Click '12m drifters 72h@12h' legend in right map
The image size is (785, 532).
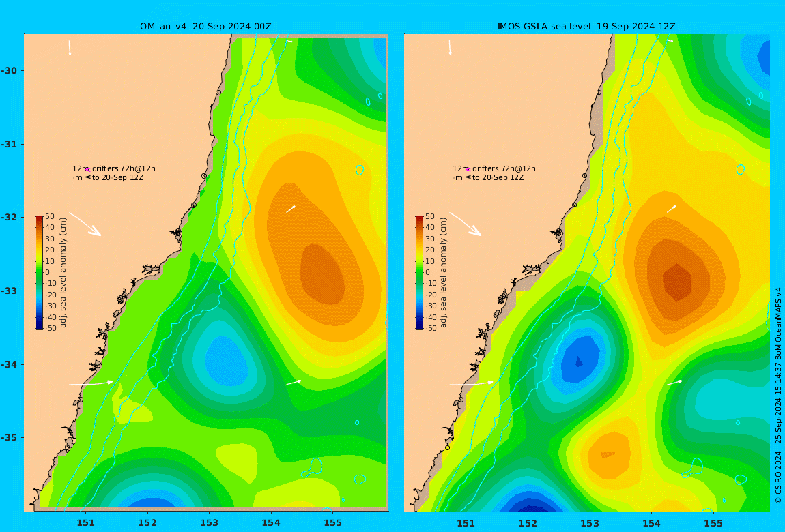click(494, 168)
